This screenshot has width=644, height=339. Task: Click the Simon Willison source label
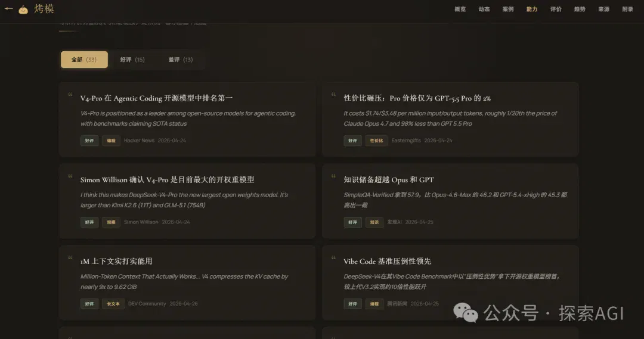coord(141,222)
